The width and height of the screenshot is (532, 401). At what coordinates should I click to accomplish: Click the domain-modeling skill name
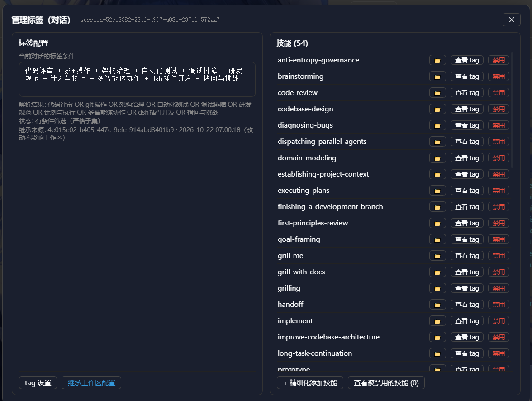307,158
